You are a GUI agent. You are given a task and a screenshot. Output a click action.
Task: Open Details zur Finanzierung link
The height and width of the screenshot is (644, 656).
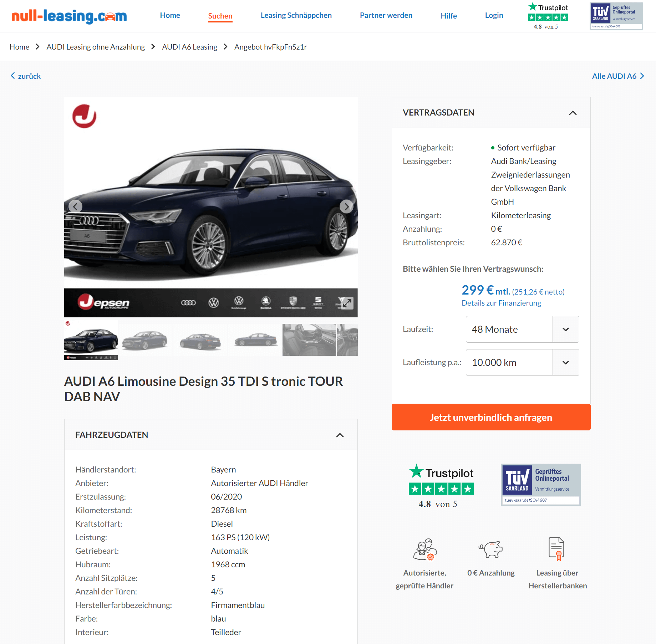[501, 303]
